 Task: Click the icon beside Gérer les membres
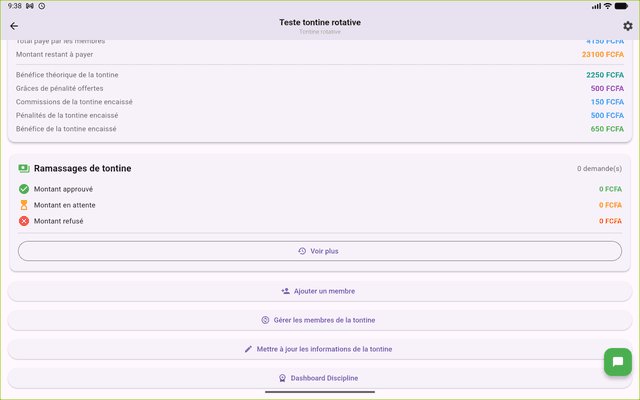[265, 320]
